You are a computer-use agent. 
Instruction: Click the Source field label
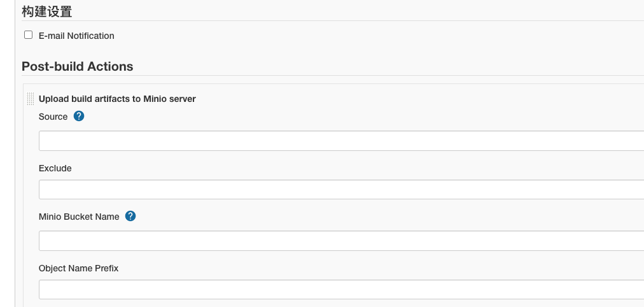pos(53,117)
